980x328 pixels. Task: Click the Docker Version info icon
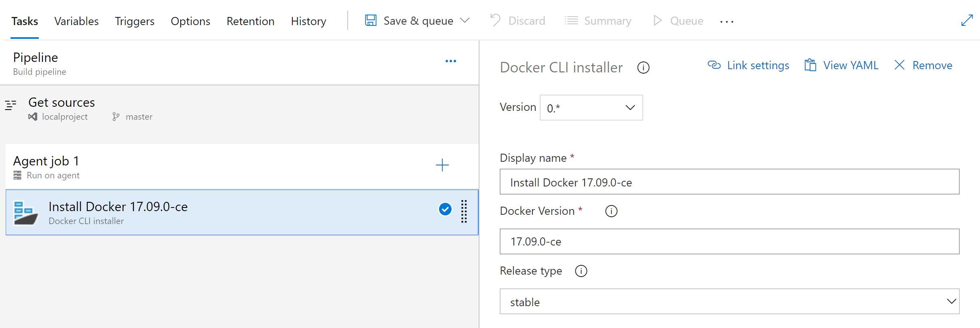611,211
